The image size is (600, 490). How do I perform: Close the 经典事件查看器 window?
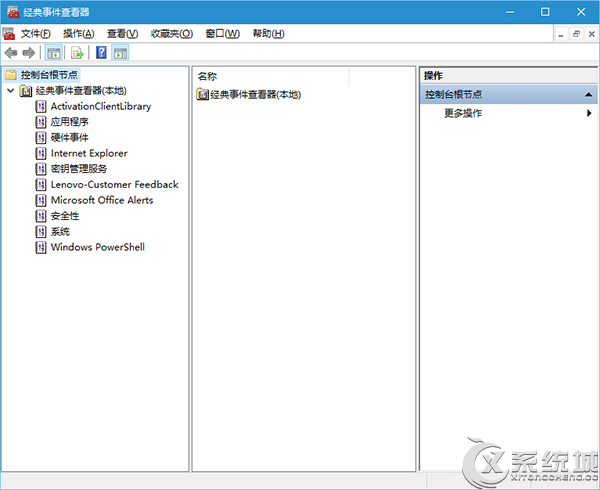[581, 12]
